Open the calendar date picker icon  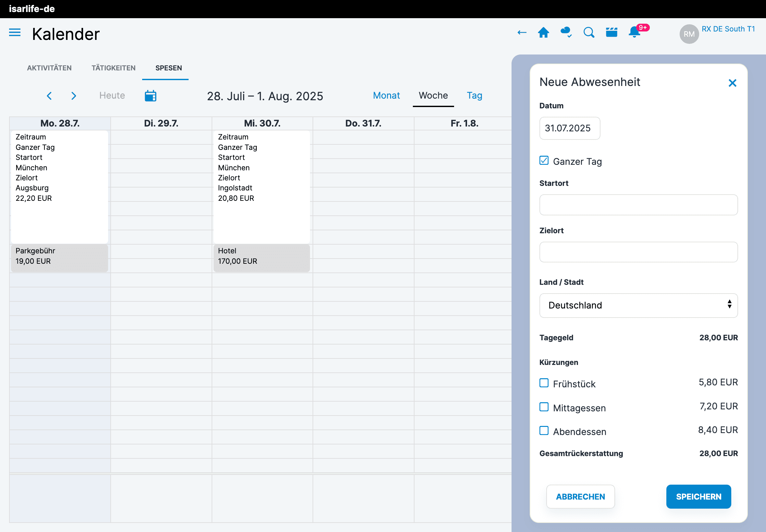coord(150,96)
